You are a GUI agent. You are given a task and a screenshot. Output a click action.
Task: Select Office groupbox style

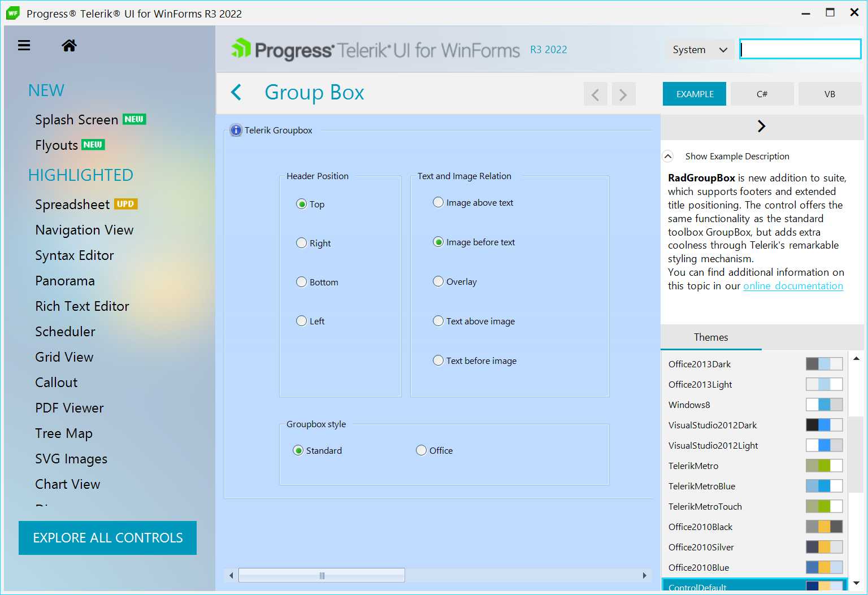point(435,450)
